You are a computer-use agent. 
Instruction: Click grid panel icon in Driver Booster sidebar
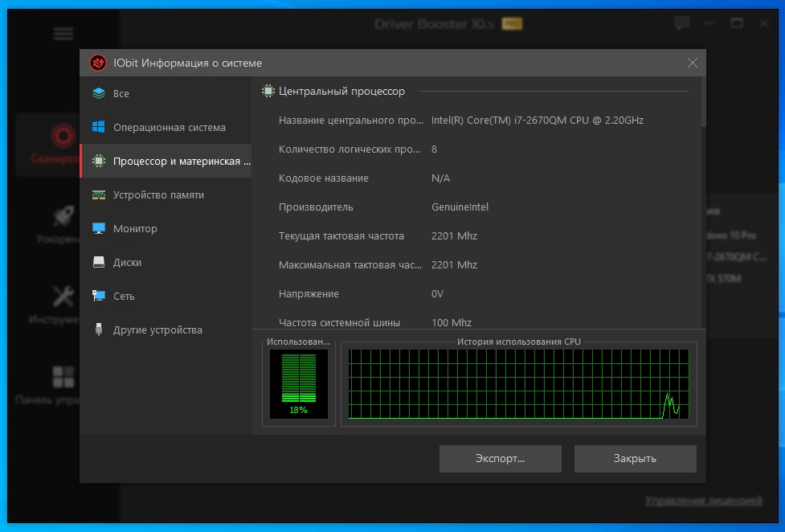tap(63, 377)
